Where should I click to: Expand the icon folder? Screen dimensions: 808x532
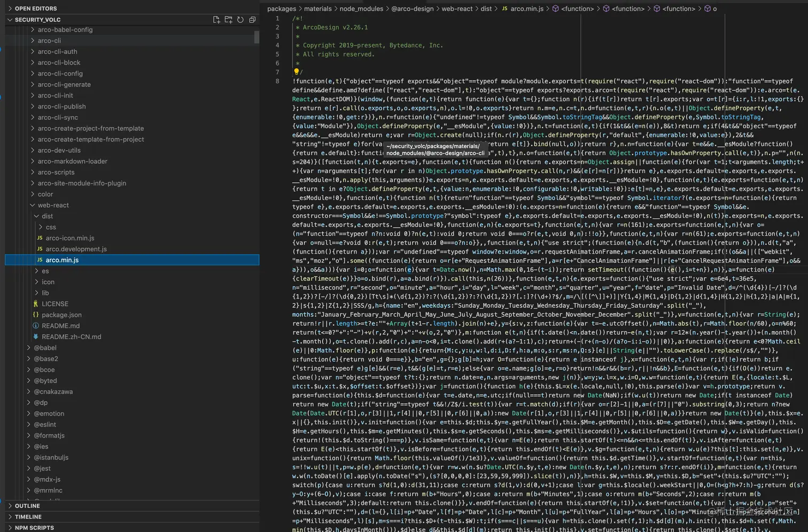pyautogui.click(x=36, y=282)
